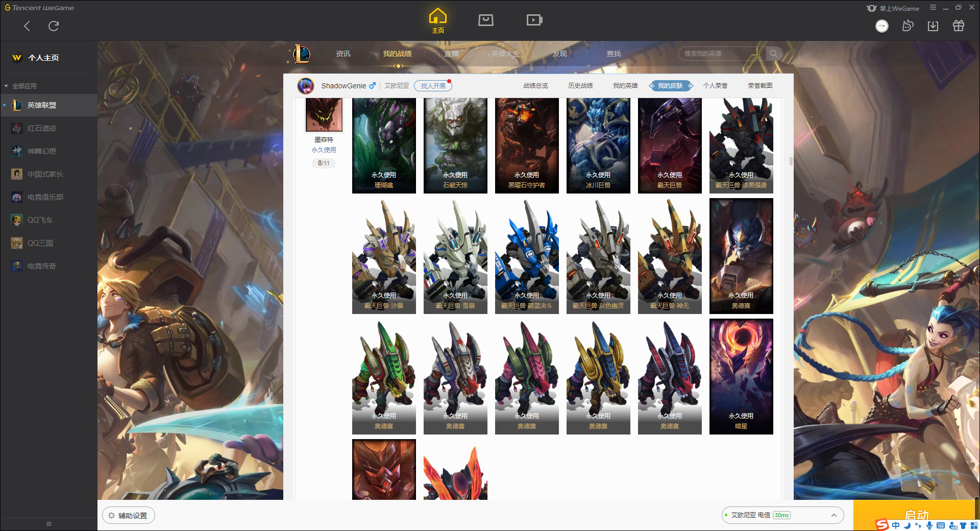Open the 发现 tab

pos(559,54)
